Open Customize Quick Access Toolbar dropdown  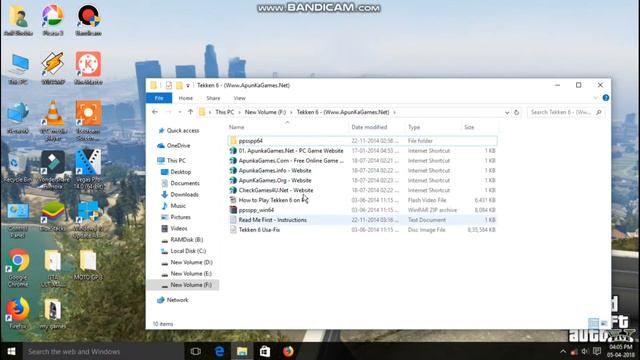pyautogui.click(x=188, y=86)
